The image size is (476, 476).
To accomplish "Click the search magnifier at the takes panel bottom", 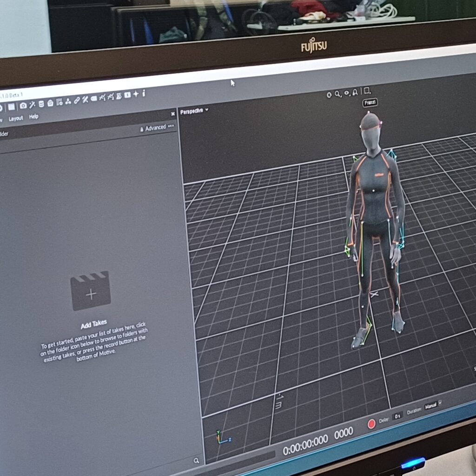I will pos(197,461).
